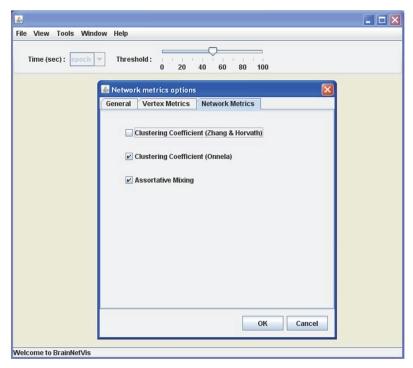
Task: Toggle the Assortative Mixing checkbox
Action: pos(129,180)
